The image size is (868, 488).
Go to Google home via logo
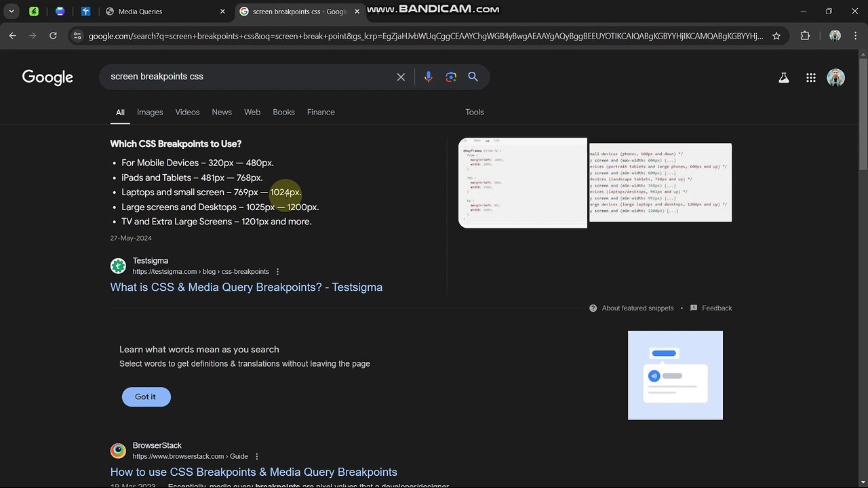(x=47, y=77)
